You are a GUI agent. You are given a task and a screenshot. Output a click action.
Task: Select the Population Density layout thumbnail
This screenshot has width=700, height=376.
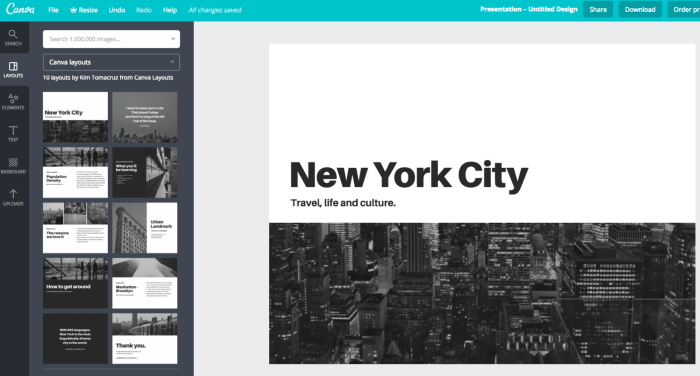[x=75, y=172]
